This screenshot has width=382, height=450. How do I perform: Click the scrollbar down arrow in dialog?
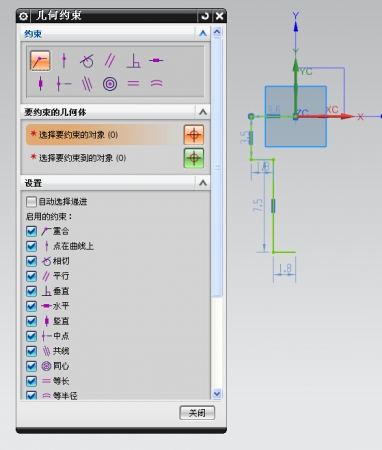217,394
